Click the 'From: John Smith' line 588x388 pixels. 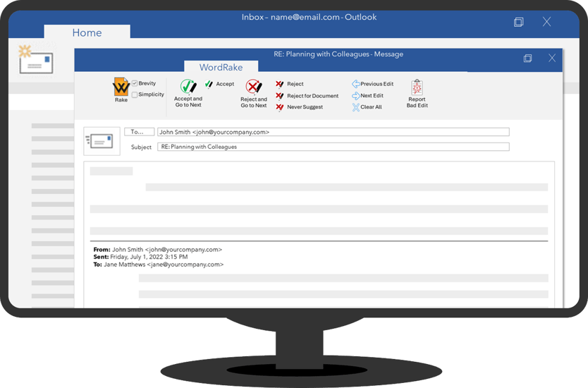[157, 249]
